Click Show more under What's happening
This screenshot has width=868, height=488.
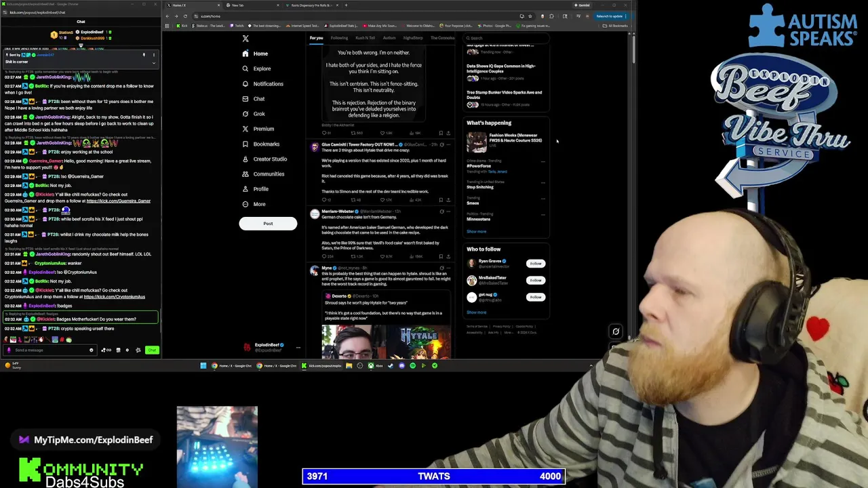coord(476,232)
